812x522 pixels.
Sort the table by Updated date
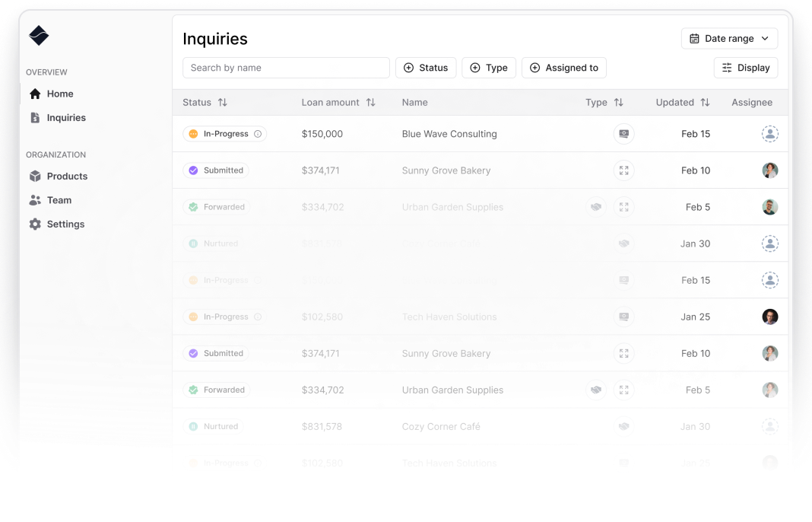tap(705, 103)
